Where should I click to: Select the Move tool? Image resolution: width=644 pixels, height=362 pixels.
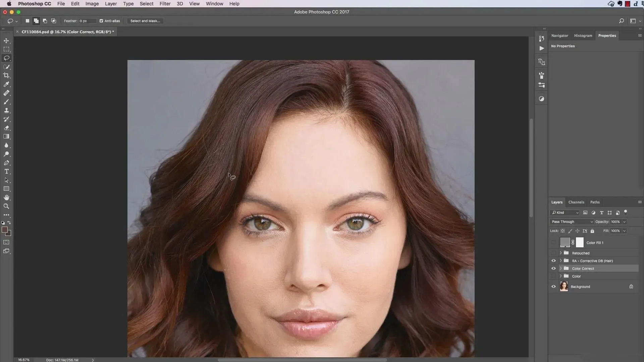pyautogui.click(x=6, y=41)
